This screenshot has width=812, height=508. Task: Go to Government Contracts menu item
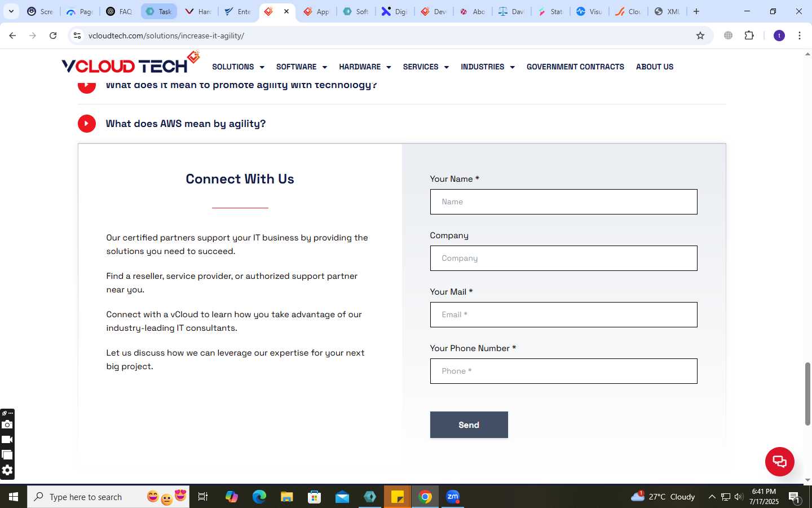pyautogui.click(x=575, y=67)
